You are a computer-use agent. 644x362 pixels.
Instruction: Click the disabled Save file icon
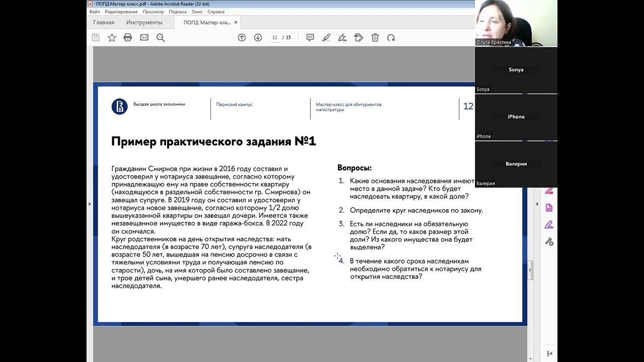(x=96, y=38)
